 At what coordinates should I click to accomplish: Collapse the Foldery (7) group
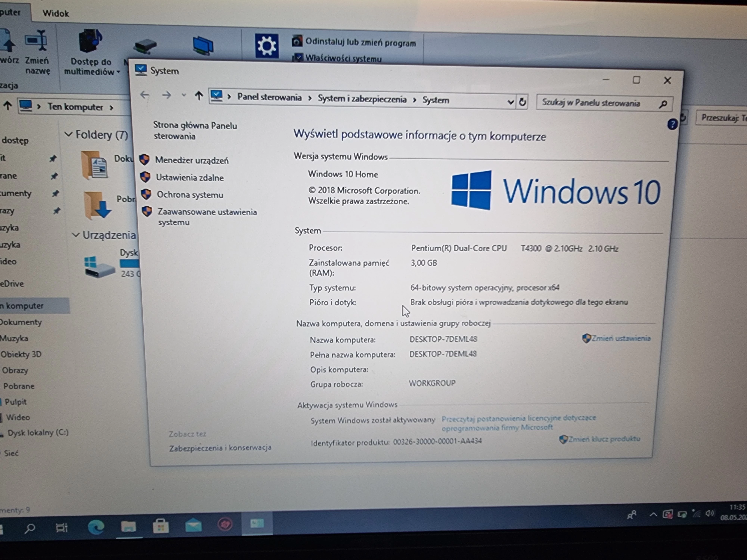point(68,134)
